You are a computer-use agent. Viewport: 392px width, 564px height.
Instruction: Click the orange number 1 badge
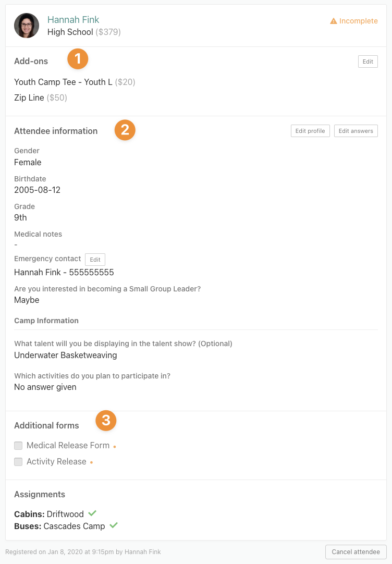click(x=78, y=58)
